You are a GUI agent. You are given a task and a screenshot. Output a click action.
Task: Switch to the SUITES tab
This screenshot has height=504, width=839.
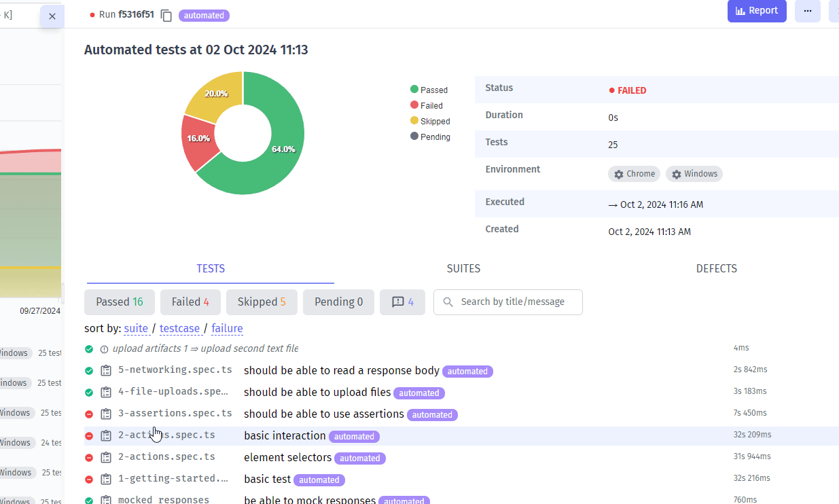pyautogui.click(x=463, y=269)
